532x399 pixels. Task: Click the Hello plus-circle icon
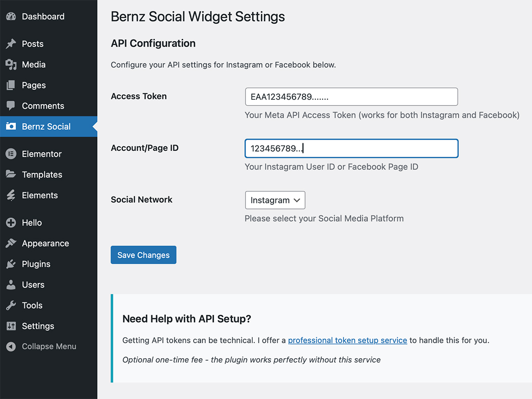coord(11,223)
